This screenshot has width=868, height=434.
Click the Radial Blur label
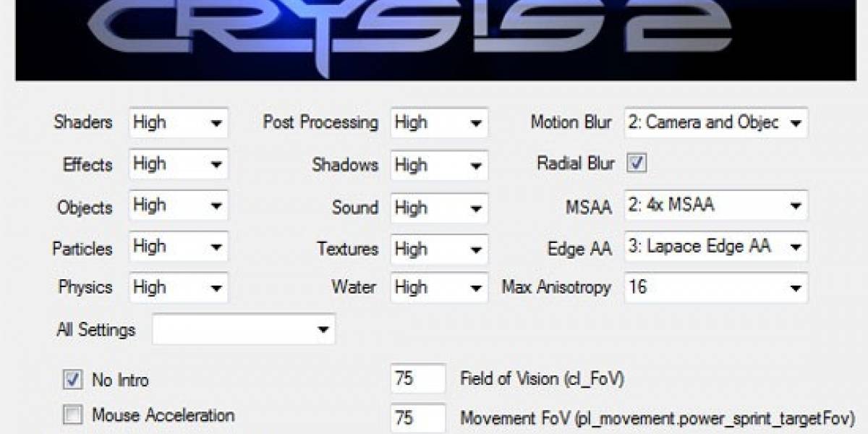576,163
